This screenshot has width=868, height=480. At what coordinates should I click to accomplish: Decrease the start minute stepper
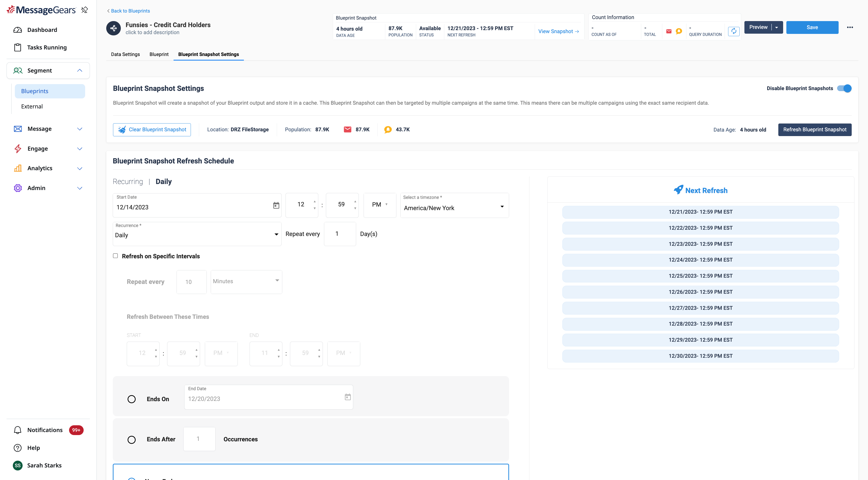click(x=355, y=208)
